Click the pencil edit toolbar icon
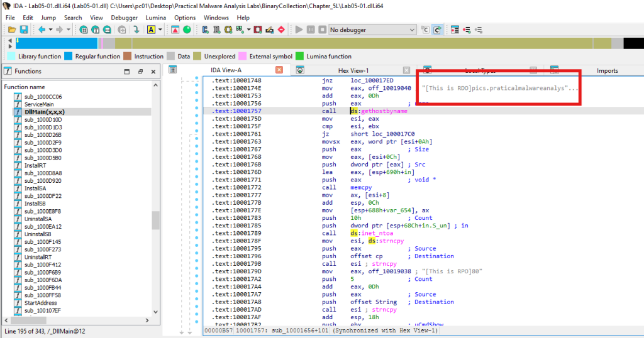The height and width of the screenshot is (338, 644). [x=269, y=30]
